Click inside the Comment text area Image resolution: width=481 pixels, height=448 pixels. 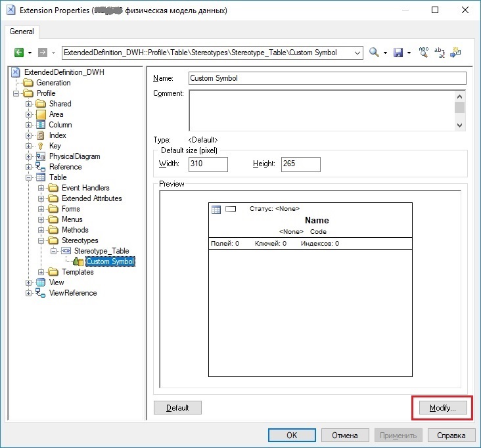click(x=321, y=110)
